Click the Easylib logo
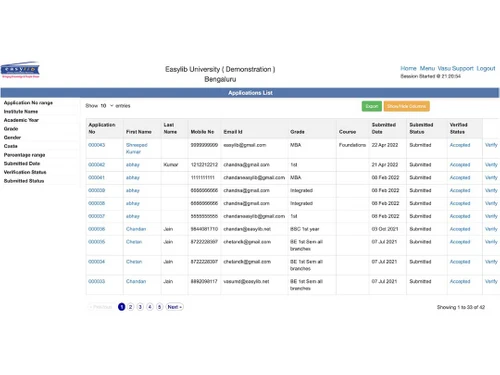500x375 pixels. (x=20, y=70)
